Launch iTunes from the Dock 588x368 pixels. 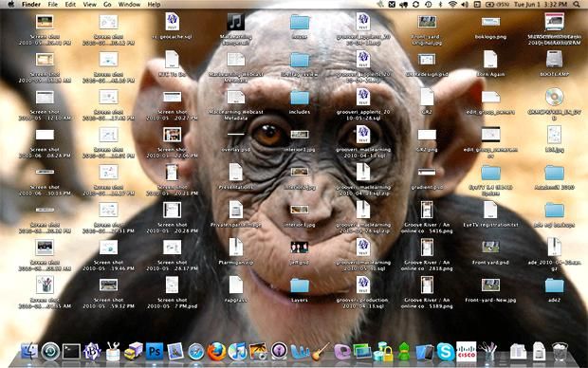pyautogui.click(x=238, y=352)
